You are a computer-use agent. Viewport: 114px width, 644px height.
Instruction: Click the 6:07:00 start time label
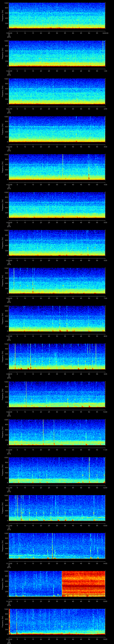pos(9,336)
